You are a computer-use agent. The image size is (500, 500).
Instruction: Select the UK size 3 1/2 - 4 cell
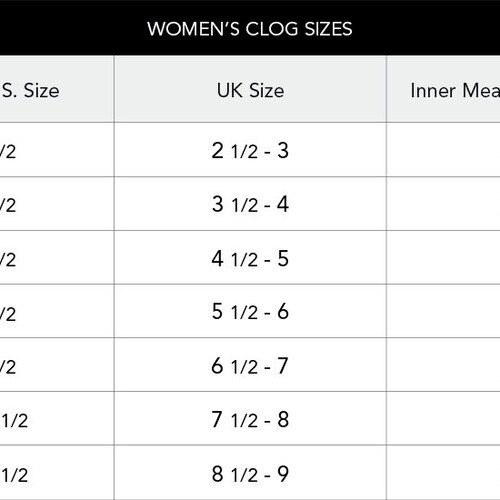pyautogui.click(x=250, y=204)
